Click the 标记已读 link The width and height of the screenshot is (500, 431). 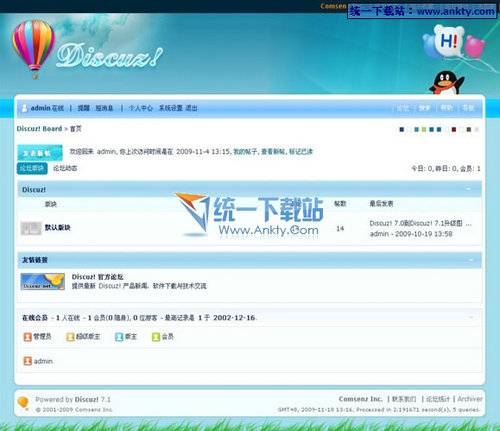click(301, 152)
